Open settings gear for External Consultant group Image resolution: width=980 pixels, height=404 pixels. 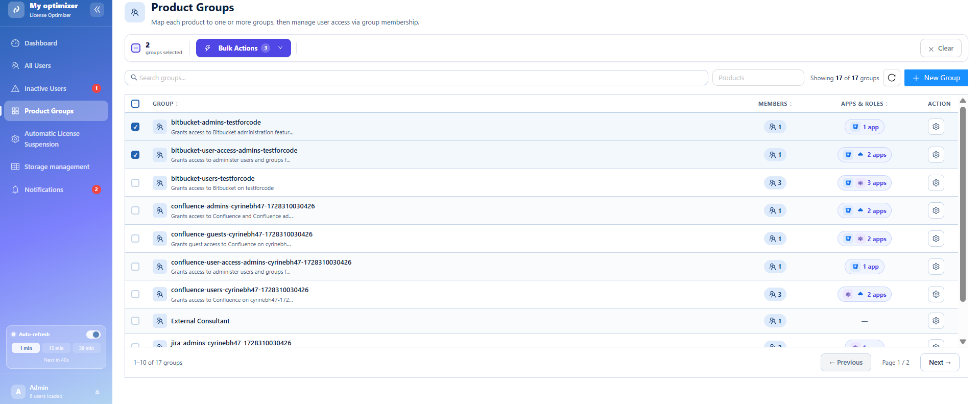click(x=936, y=321)
